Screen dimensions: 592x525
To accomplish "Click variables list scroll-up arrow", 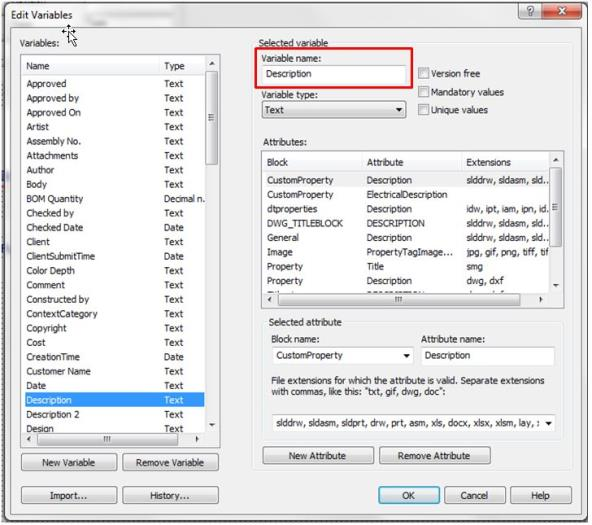I will 212,63.
